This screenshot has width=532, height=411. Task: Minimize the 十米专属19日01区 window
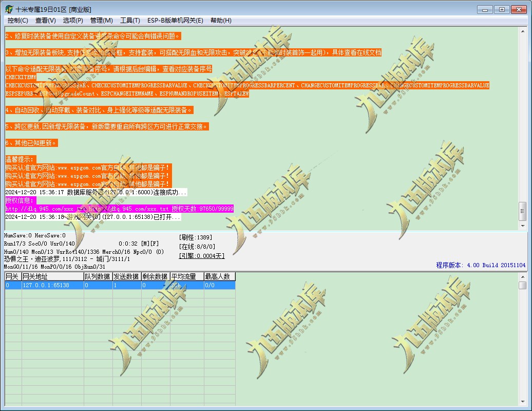485,9
